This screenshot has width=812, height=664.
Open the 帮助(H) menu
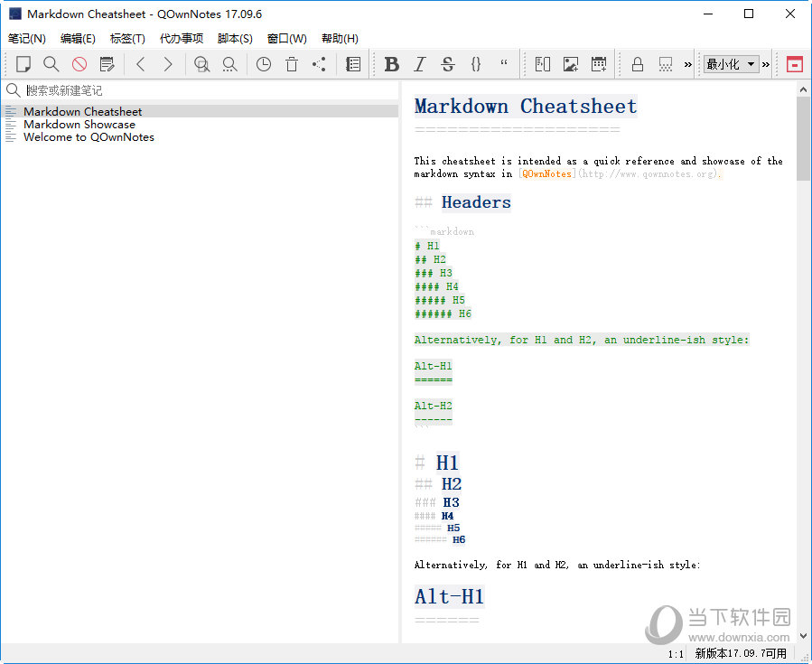tap(340, 39)
